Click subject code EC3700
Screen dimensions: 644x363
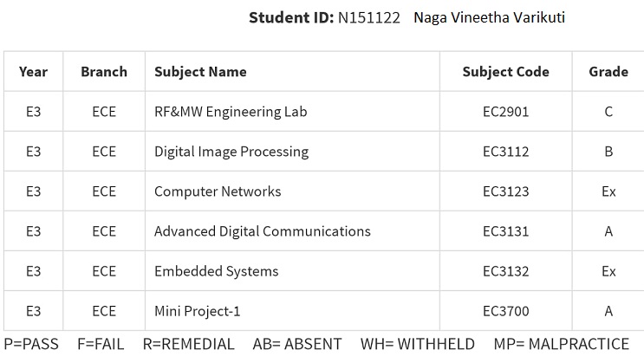tap(505, 311)
